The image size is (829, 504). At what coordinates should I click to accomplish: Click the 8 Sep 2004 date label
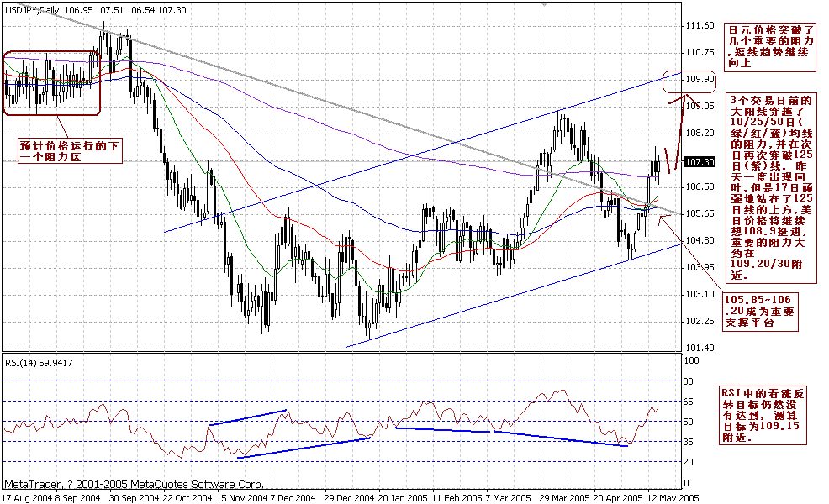[77, 498]
